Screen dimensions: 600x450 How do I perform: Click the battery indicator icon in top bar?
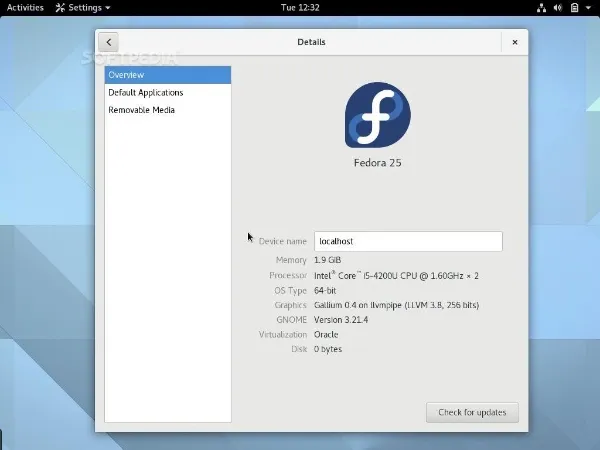point(576,7)
